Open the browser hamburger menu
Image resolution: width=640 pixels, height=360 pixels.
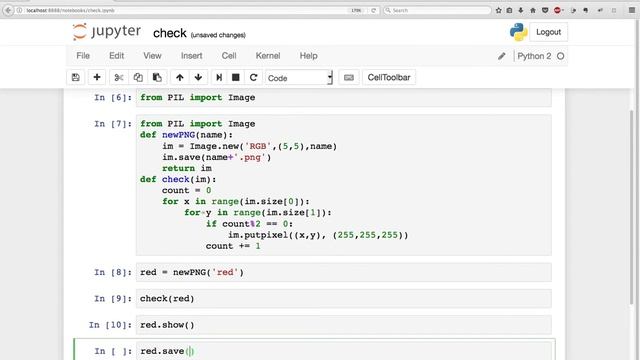632,10
